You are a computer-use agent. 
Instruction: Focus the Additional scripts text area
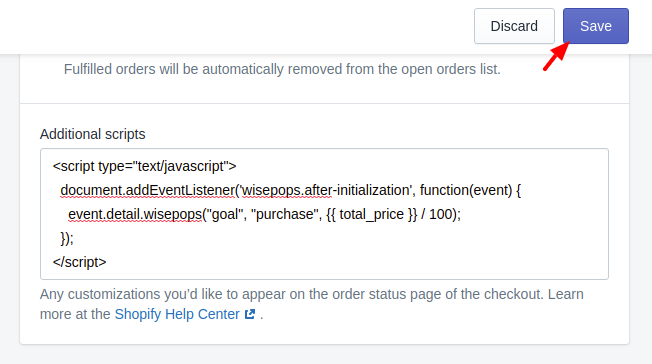click(324, 214)
